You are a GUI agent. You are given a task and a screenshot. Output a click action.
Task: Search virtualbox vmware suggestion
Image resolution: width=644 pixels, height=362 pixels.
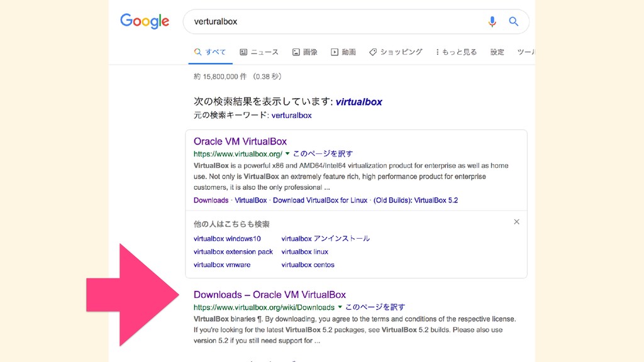point(222,265)
